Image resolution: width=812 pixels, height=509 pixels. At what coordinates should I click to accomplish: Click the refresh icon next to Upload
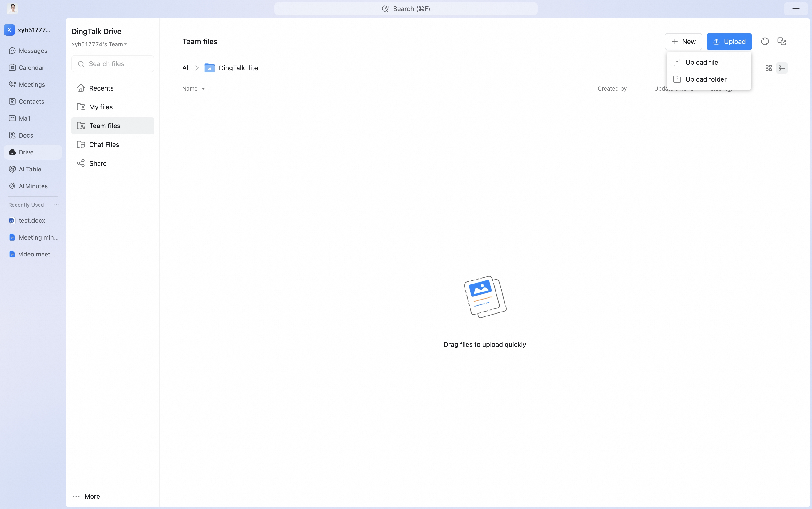(765, 41)
